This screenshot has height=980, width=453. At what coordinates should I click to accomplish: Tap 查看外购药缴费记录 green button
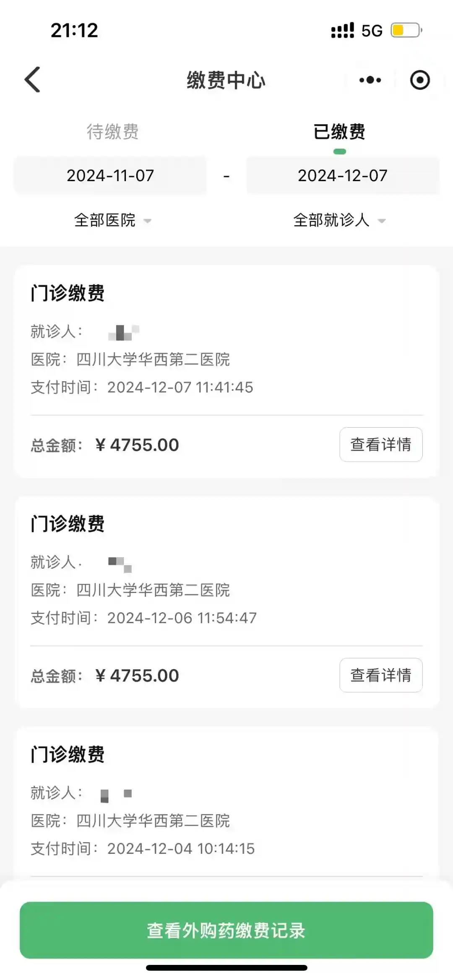[226, 930]
